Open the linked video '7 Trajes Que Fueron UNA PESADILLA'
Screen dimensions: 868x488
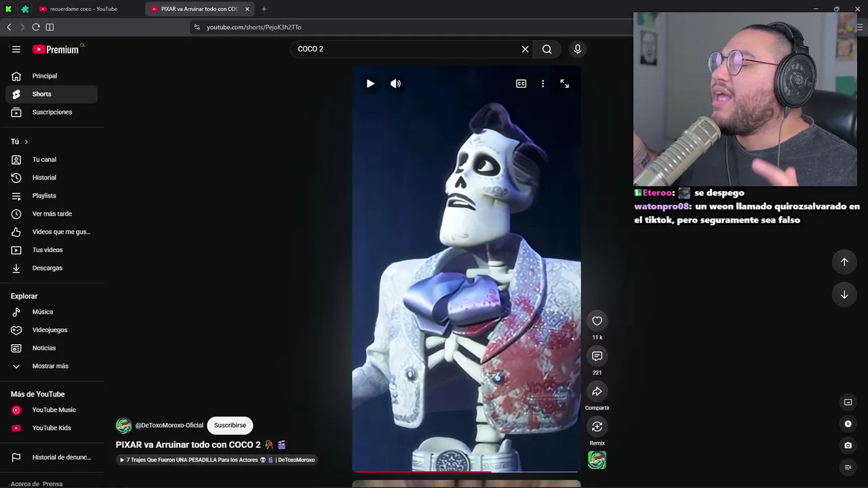(x=217, y=460)
